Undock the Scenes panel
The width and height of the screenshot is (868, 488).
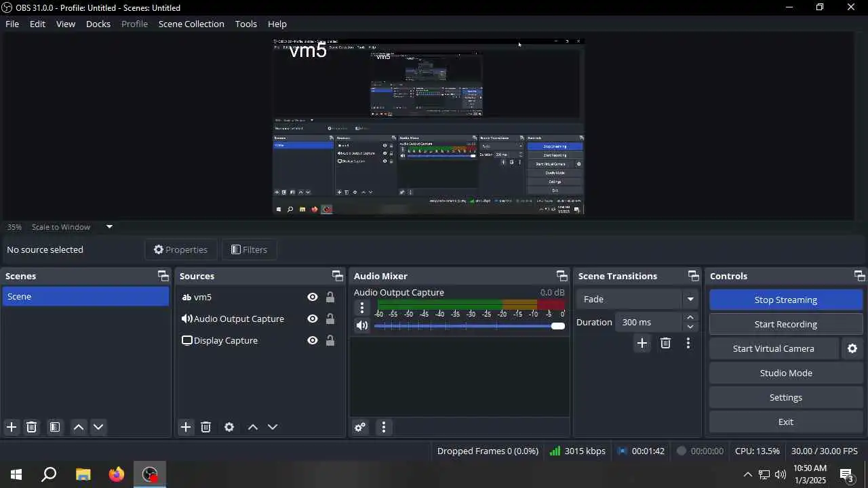(163, 276)
